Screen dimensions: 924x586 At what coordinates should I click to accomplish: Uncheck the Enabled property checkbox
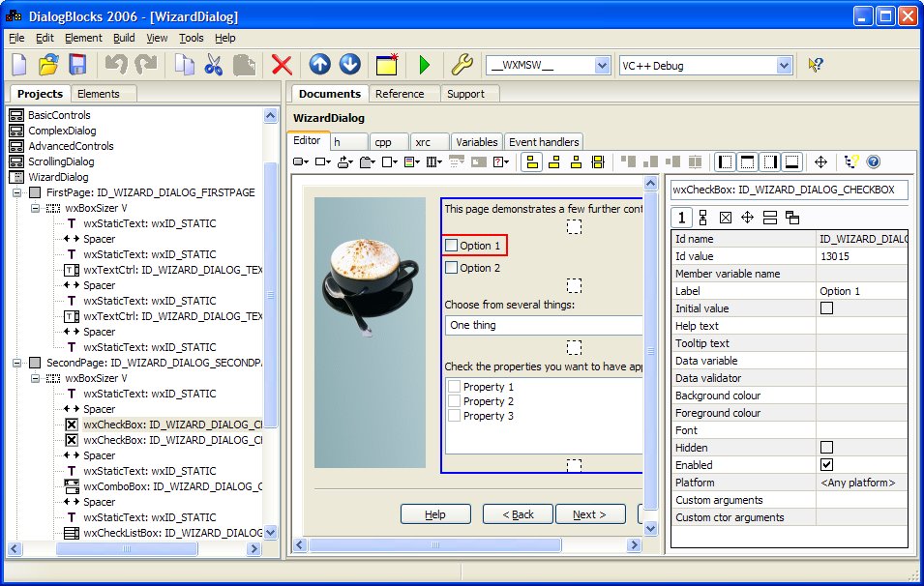pyautogui.click(x=826, y=465)
